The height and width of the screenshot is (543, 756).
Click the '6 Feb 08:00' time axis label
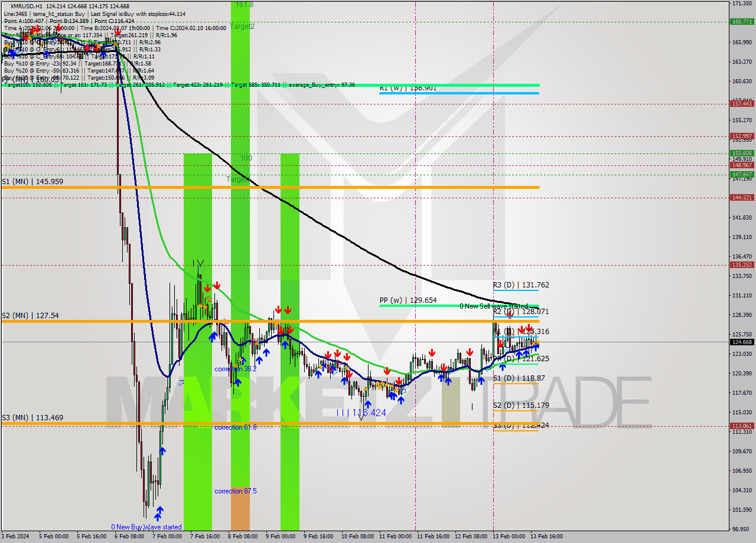click(x=129, y=537)
